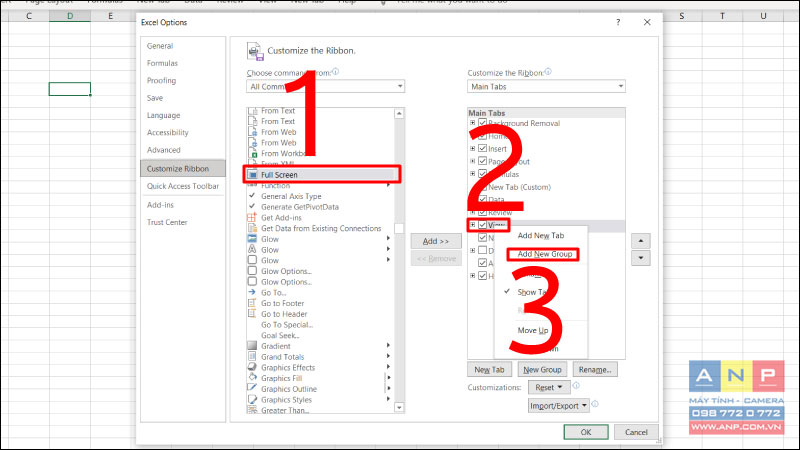Viewport: 800px width, 450px height.
Task: Select the Full Screen command icon
Action: 253,174
